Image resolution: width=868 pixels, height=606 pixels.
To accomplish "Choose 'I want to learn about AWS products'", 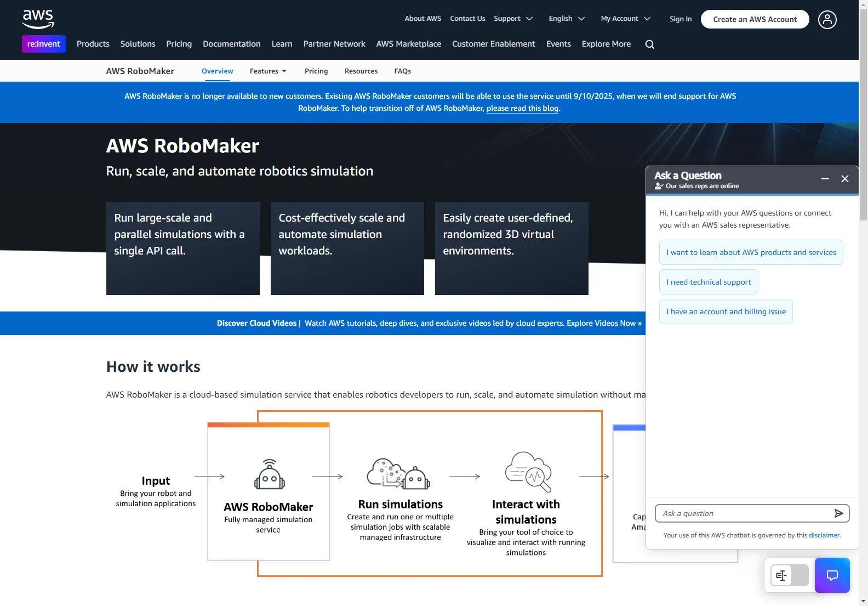I will pyautogui.click(x=751, y=252).
